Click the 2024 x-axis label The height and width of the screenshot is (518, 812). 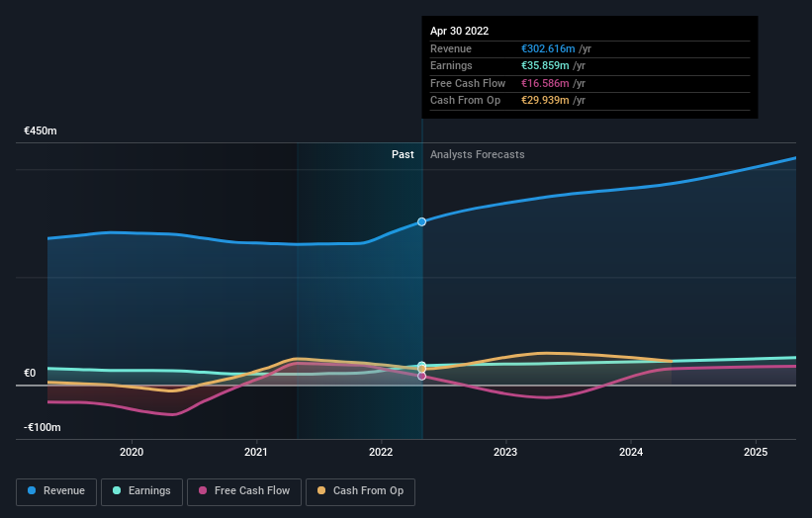pyautogui.click(x=631, y=452)
